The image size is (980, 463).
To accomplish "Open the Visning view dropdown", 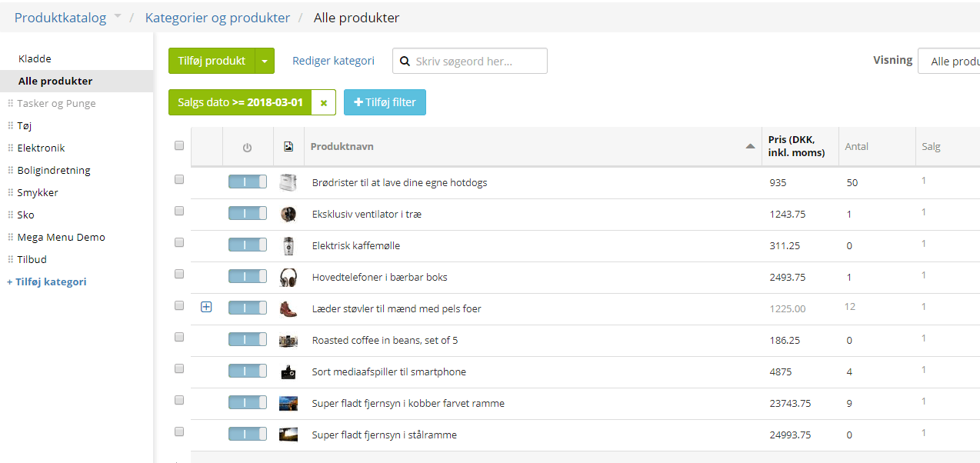I will pyautogui.click(x=949, y=61).
